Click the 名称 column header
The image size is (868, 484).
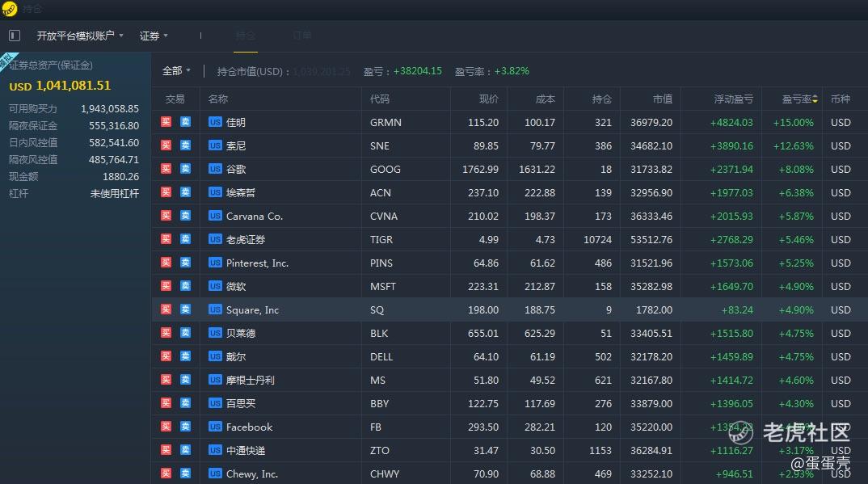coord(218,99)
